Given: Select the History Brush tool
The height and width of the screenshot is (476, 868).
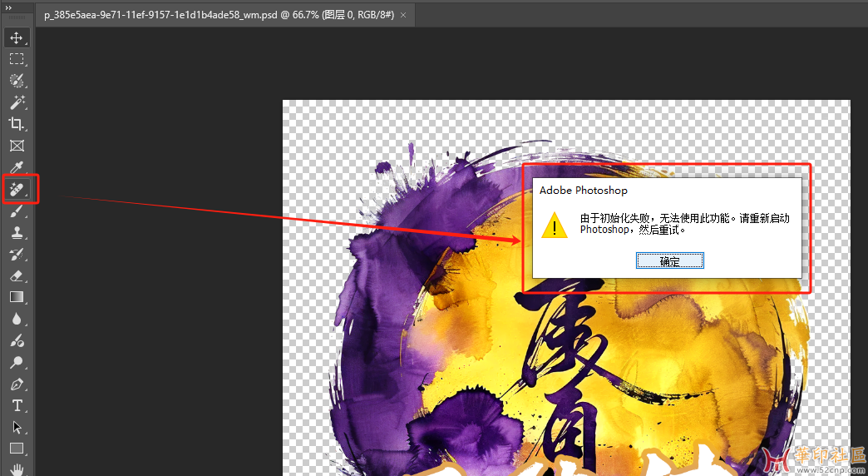Looking at the screenshot, I should [17, 254].
